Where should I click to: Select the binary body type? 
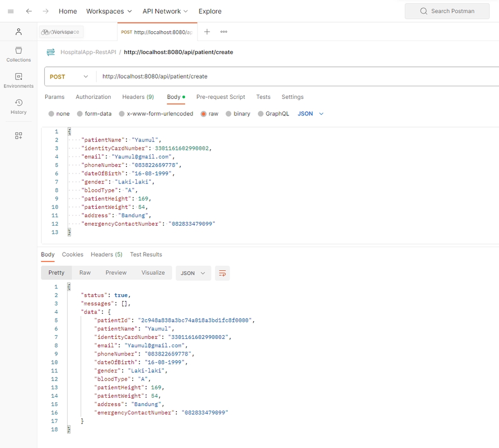[x=228, y=114]
